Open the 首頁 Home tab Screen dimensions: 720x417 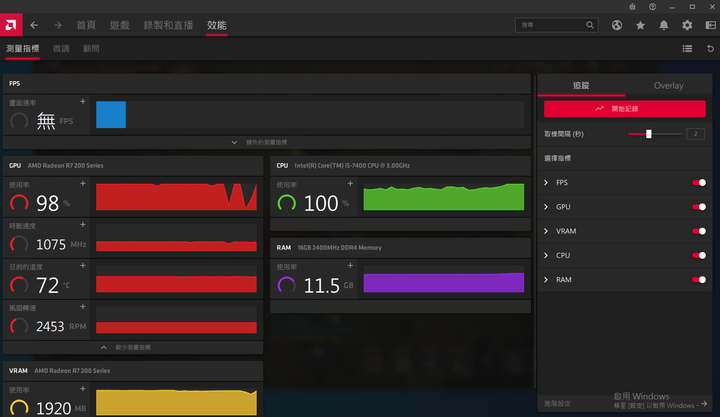(86, 25)
